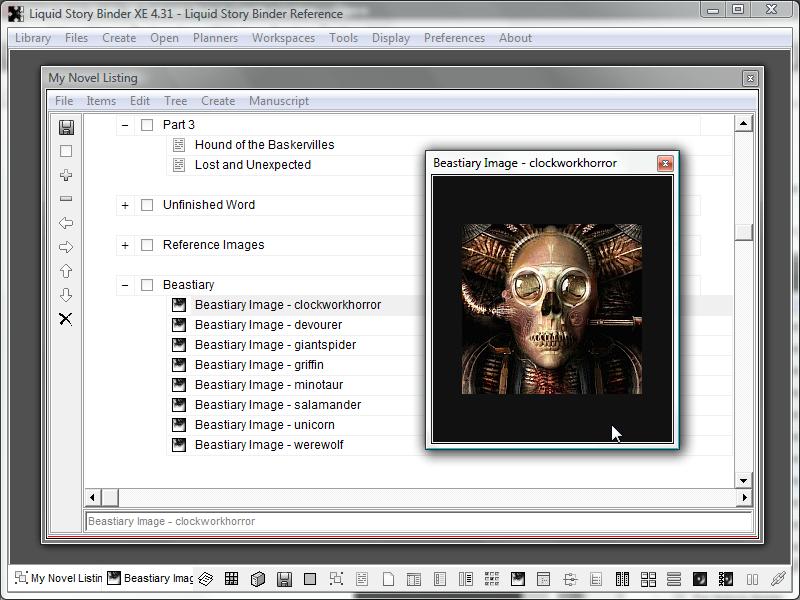
Task: Open the werewolf image item icon
Action: point(179,445)
